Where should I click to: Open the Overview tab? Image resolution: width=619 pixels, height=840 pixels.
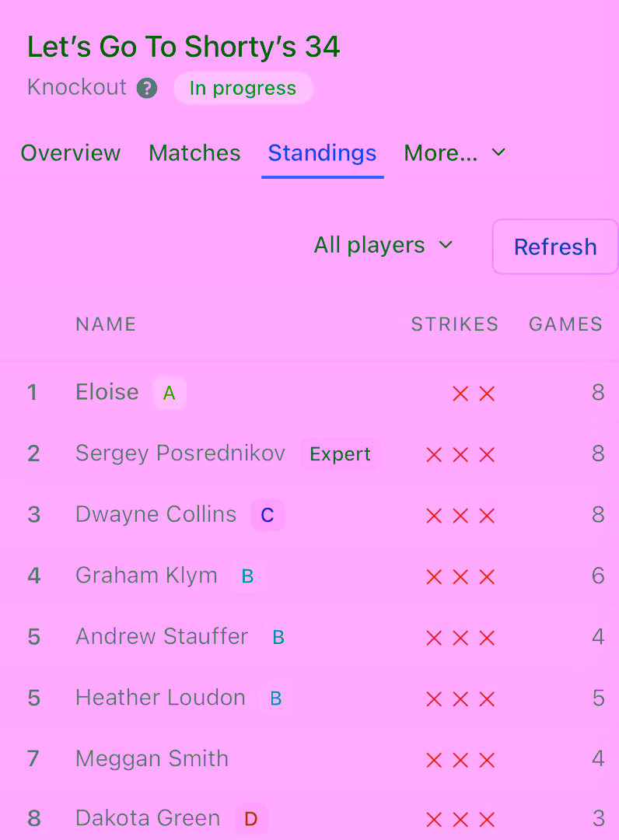point(70,152)
